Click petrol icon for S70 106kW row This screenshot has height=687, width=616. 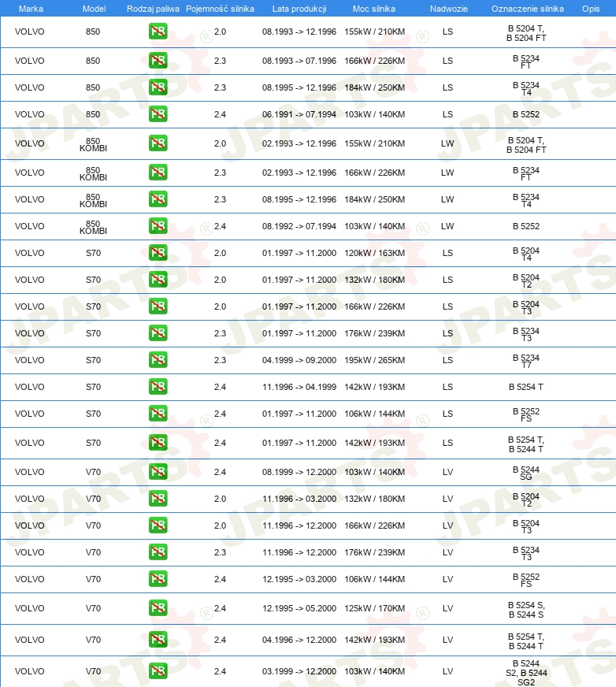coord(158,413)
